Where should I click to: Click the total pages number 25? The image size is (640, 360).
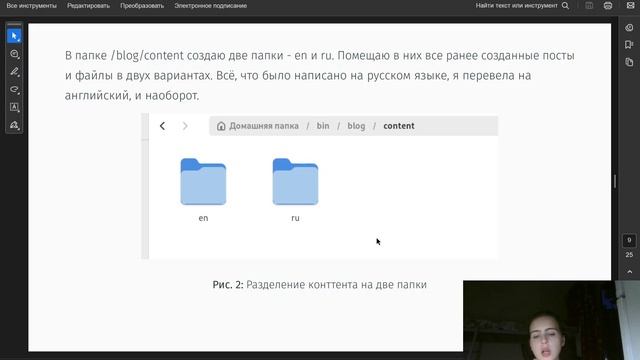629,255
